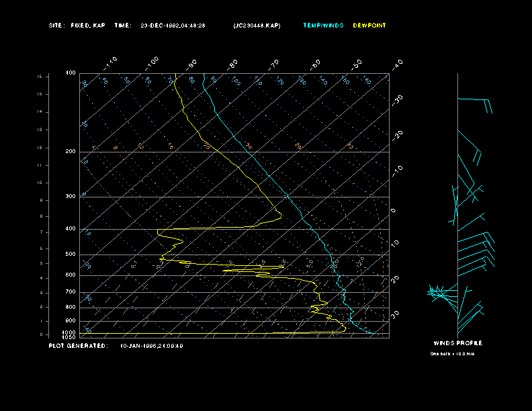The image size is (532, 411).
Task: Click the -100 temperature axis label
Action: coord(152,64)
